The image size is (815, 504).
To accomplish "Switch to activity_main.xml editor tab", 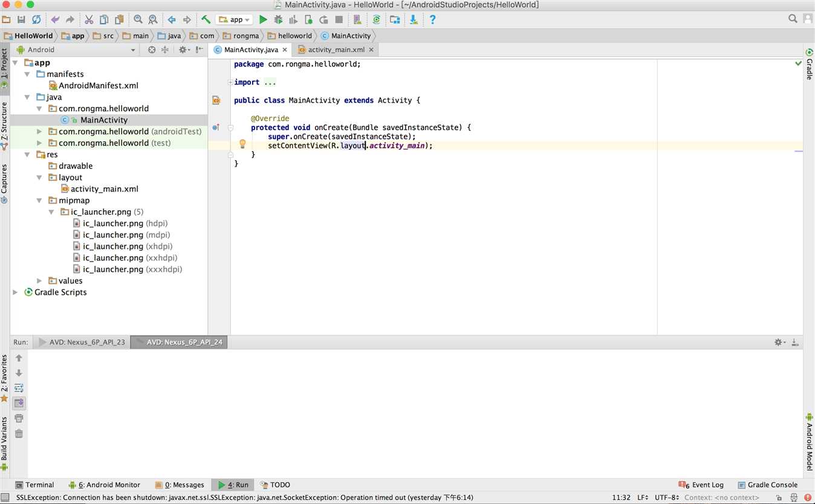I will tap(335, 50).
